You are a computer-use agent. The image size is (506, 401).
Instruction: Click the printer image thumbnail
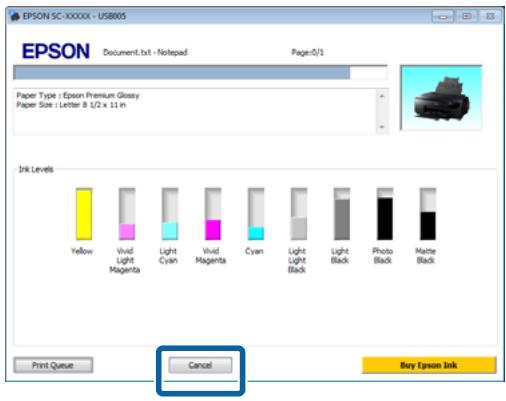point(441,98)
